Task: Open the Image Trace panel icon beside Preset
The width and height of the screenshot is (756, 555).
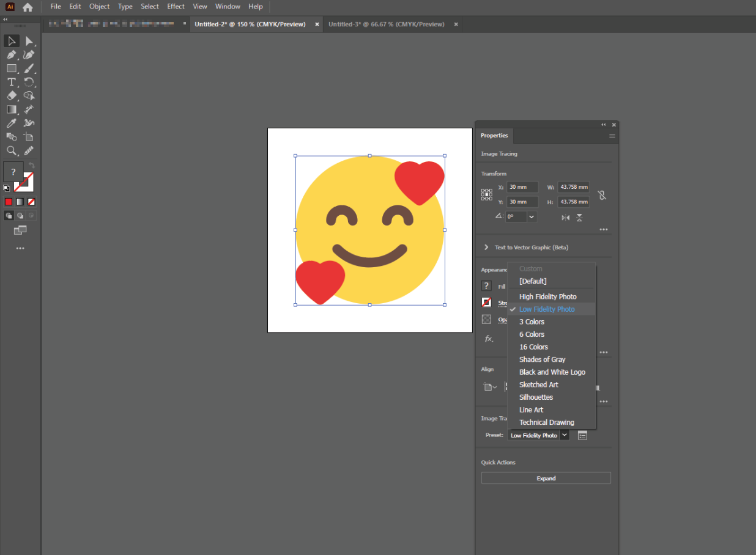Action: 582,435
